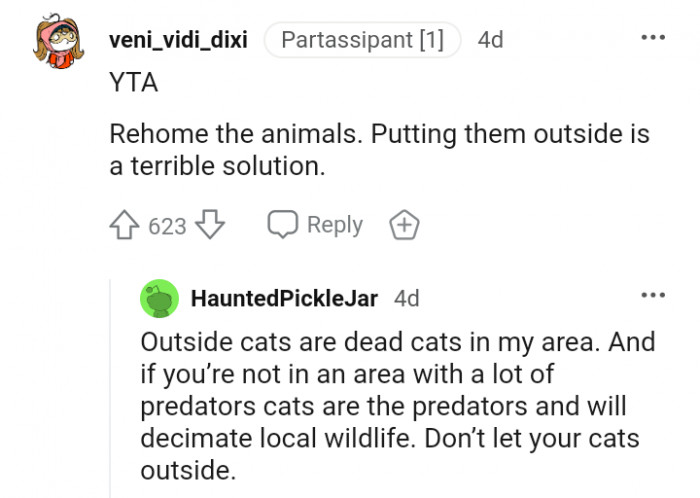700x498 pixels.
Task: Select the Partassipant [1] flair badge
Action: coord(362,40)
